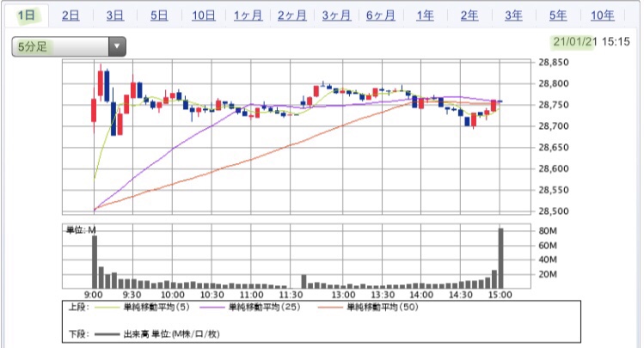Click the first red candlestick at 9:00
This screenshot has height=348, width=644.
click(94, 110)
